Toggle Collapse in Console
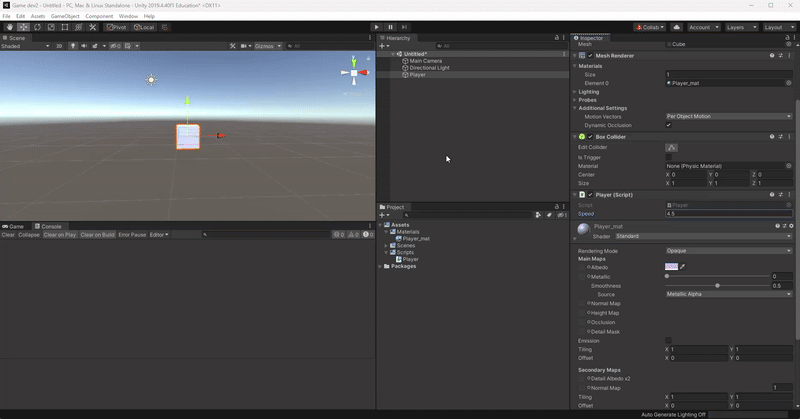 point(29,235)
